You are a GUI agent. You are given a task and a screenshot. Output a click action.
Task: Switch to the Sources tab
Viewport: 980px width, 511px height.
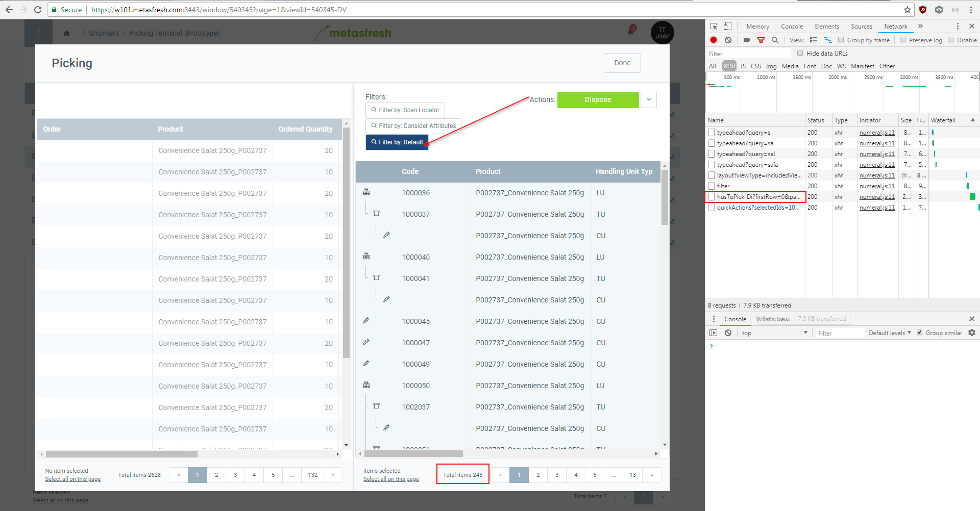[861, 26]
